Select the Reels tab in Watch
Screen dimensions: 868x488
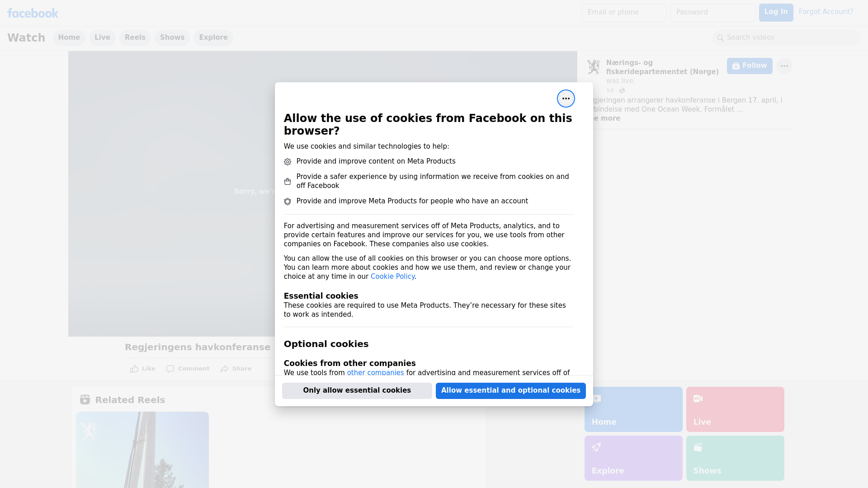[x=135, y=38]
